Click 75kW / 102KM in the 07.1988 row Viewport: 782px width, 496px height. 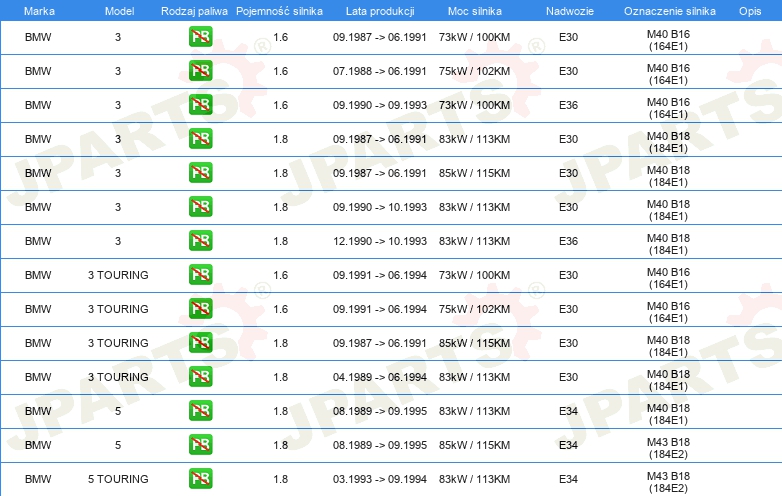coord(474,71)
